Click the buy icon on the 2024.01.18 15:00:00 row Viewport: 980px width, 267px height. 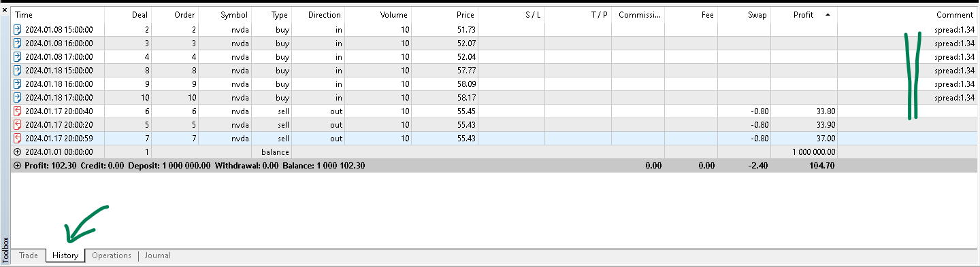pyautogui.click(x=18, y=71)
